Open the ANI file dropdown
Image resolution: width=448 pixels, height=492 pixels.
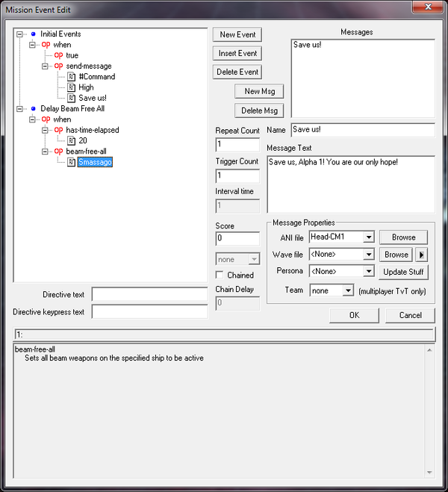point(368,237)
